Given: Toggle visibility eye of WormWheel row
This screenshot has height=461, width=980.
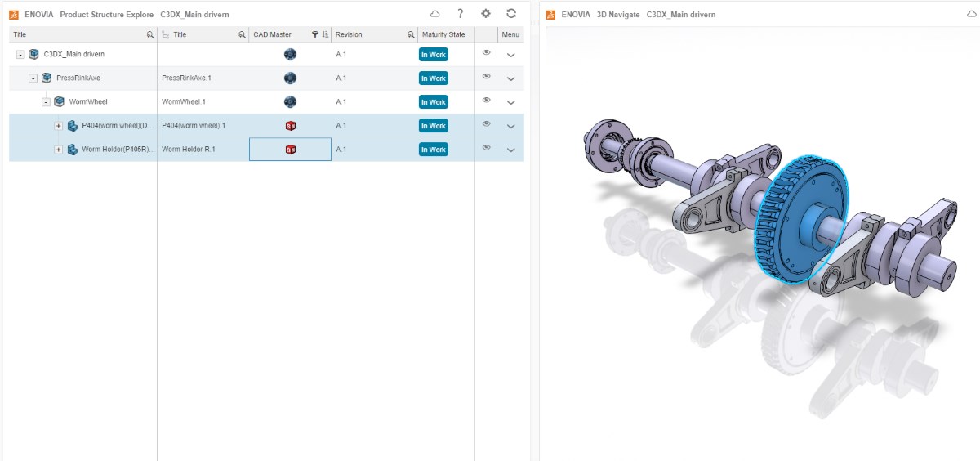Looking at the screenshot, I should 486,100.
